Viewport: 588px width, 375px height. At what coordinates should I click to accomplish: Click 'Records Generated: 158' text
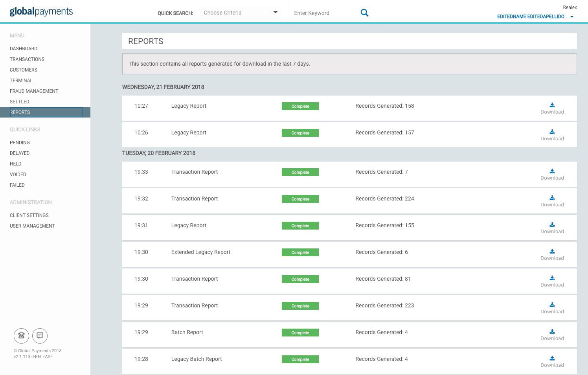pos(385,106)
